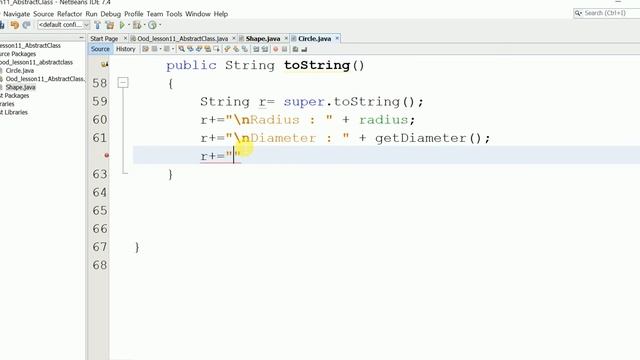Click the Last Edit icon in editor toolbar
Screen dimensions: 640x360
pos(145,49)
